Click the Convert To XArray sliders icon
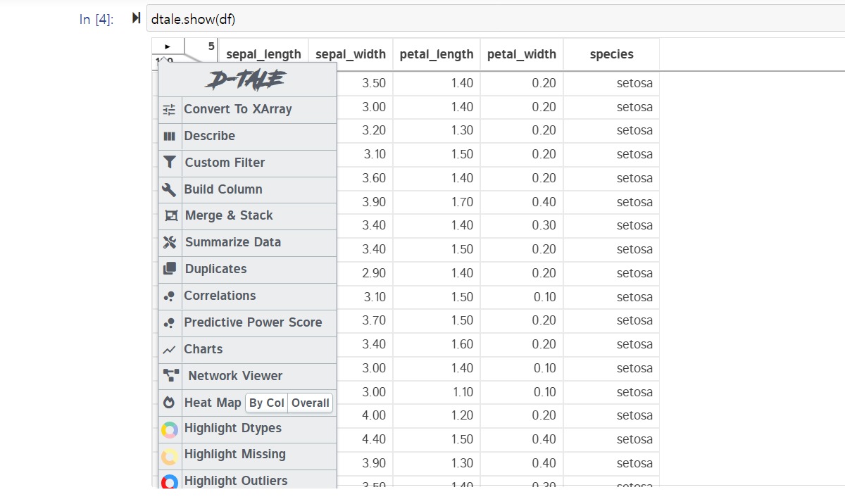845x504 pixels. (169, 110)
